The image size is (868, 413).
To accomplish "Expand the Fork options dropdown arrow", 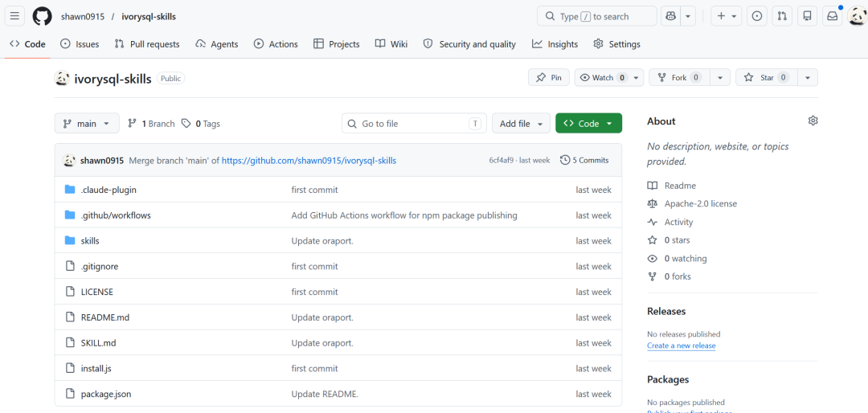I will point(720,77).
